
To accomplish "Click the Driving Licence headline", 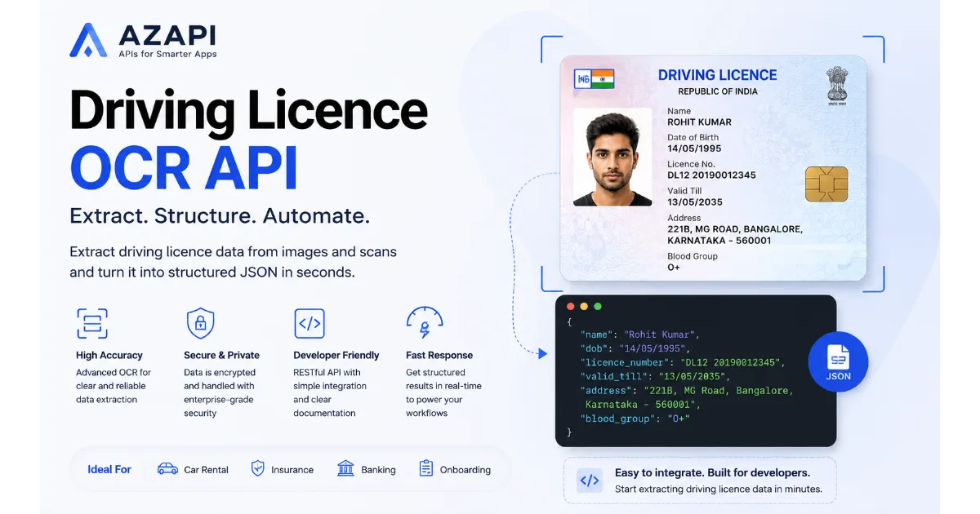I will tap(249, 111).
